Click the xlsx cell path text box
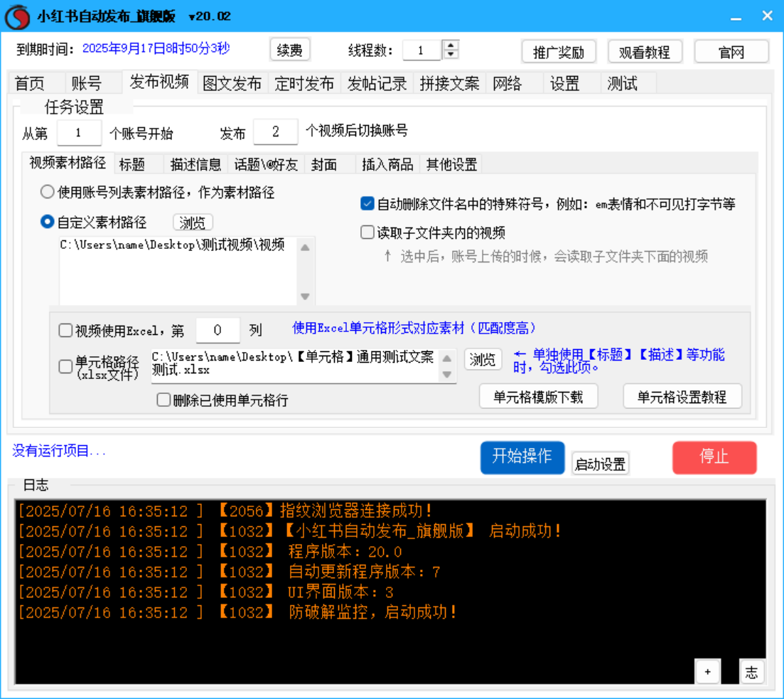The width and height of the screenshot is (784, 699). coord(294,365)
